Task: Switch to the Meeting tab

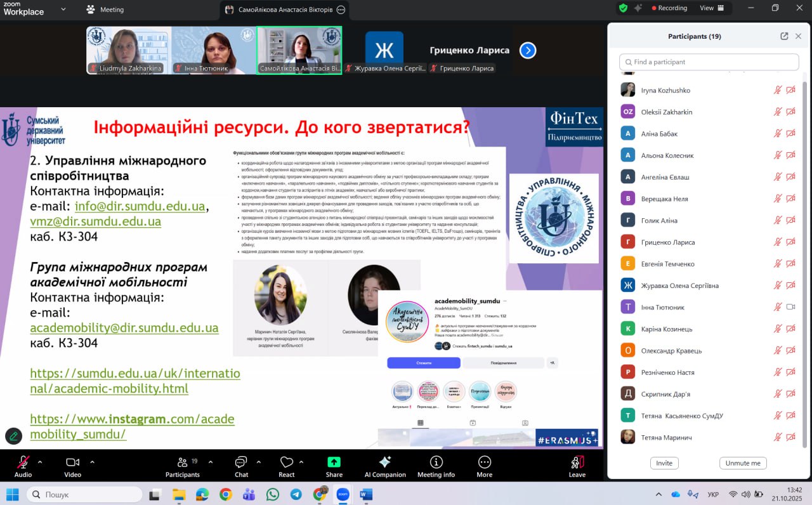Action: (105, 10)
